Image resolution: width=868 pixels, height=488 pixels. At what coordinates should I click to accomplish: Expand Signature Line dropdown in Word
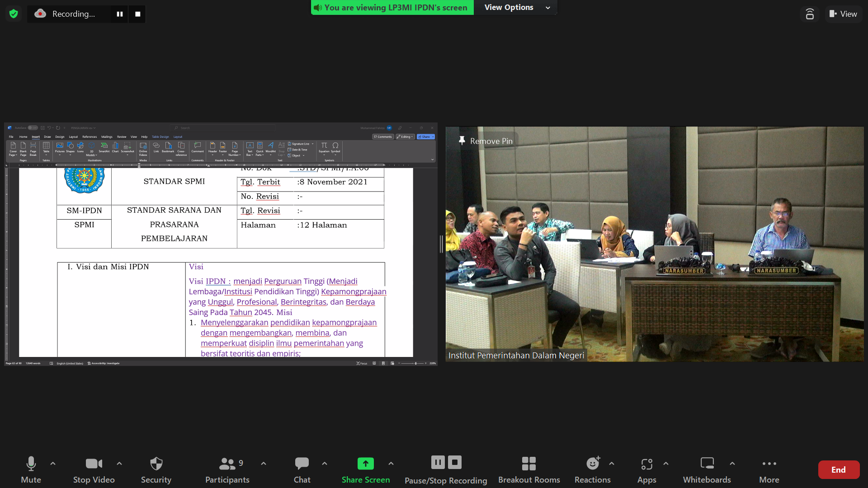click(312, 144)
